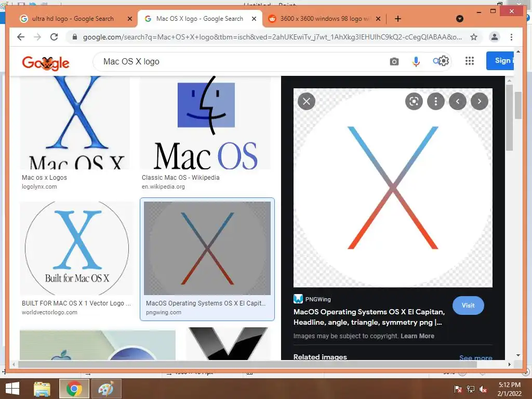Search by image using camera icon
Screen dimensions: 532x399
coord(394,61)
